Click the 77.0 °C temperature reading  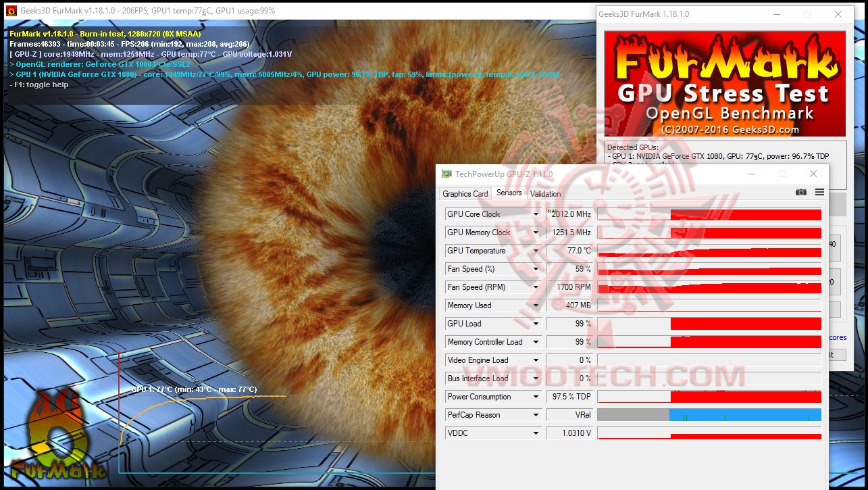[x=569, y=251]
